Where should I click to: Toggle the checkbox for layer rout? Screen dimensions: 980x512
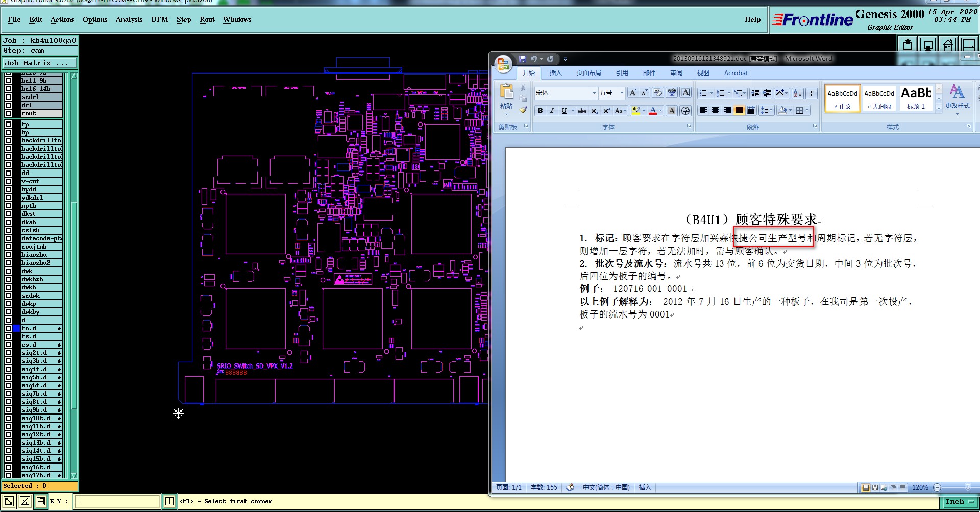[x=8, y=113]
